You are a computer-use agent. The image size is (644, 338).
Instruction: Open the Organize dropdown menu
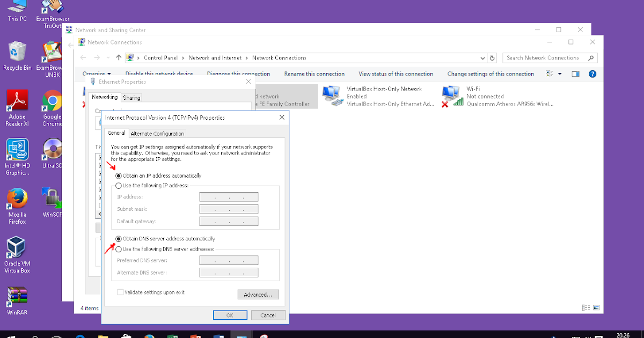tap(95, 74)
